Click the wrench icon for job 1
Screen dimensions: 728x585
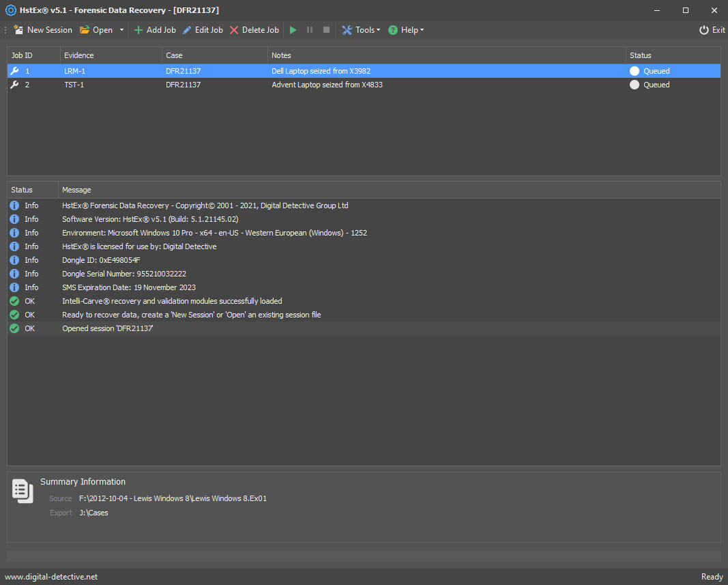(14, 71)
